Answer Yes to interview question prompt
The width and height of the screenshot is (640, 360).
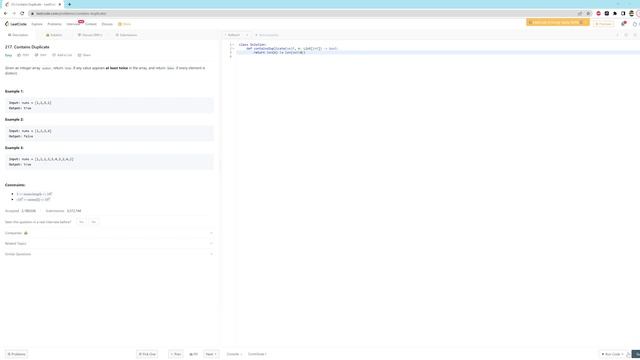click(81, 222)
